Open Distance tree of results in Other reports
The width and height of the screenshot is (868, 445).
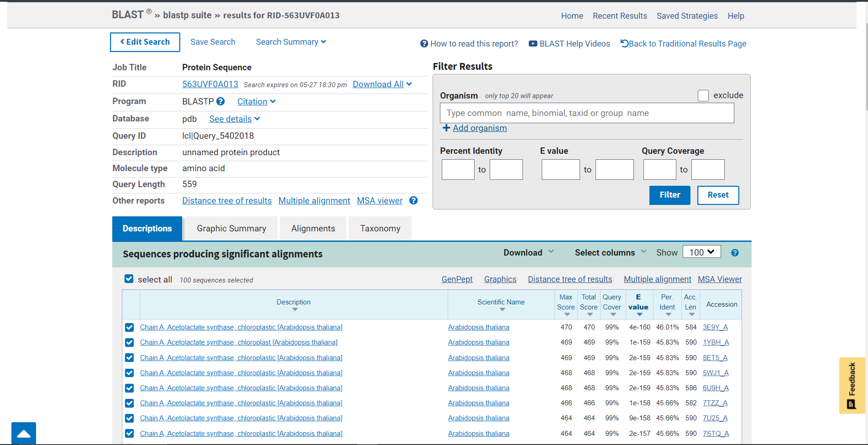(x=227, y=201)
